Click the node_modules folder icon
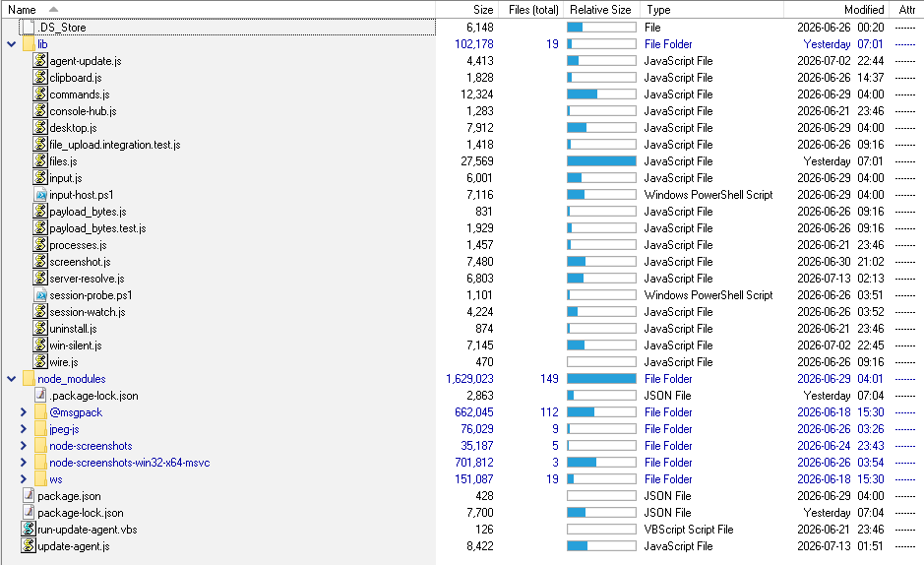Screen dimensions: 924x565 point(29,379)
